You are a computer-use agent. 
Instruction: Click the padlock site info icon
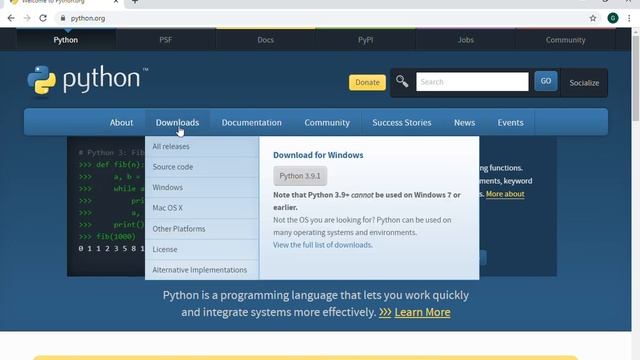click(63, 18)
